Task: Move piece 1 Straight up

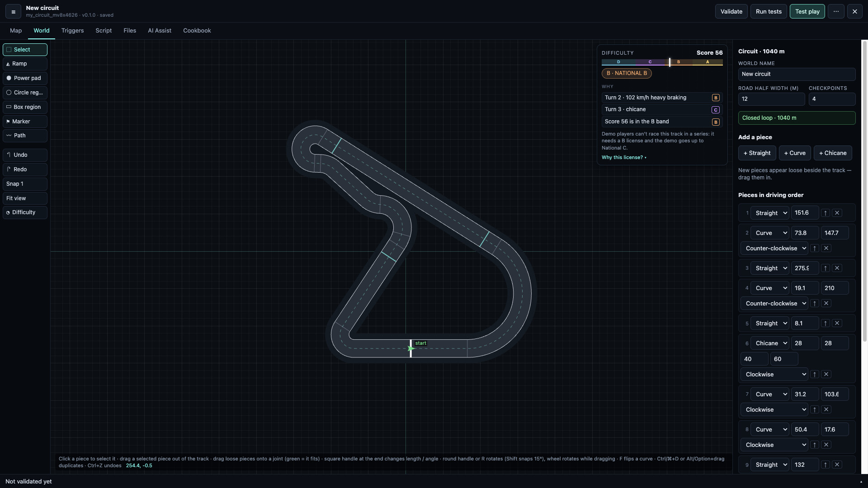Action: click(826, 213)
